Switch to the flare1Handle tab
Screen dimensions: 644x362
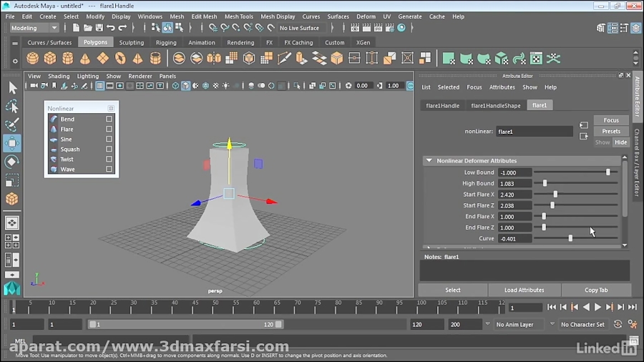pyautogui.click(x=443, y=105)
